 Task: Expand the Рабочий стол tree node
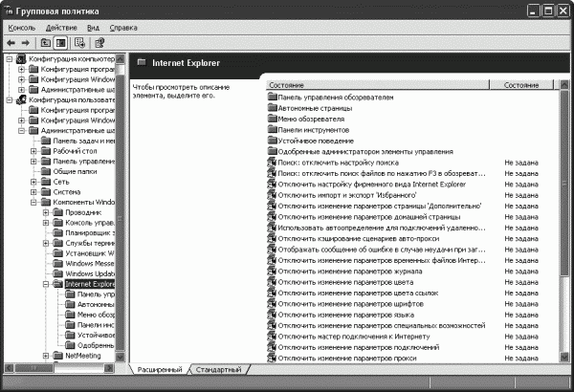pos(34,149)
